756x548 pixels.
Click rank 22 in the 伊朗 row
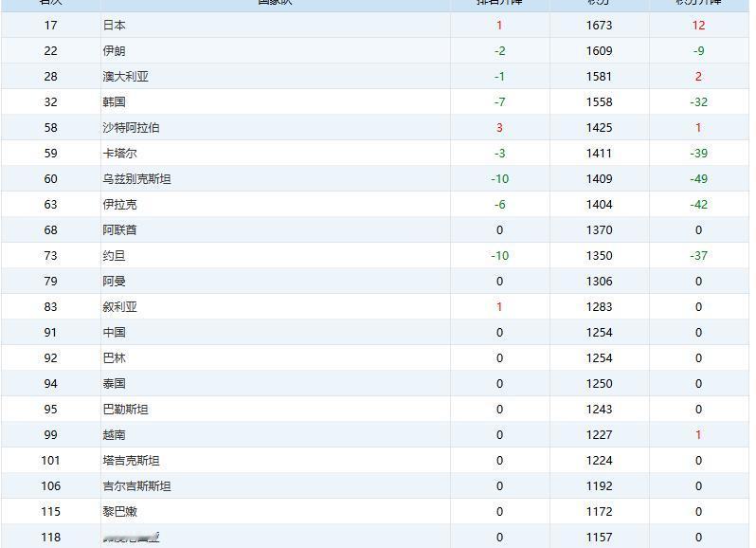click(x=50, y=50)
